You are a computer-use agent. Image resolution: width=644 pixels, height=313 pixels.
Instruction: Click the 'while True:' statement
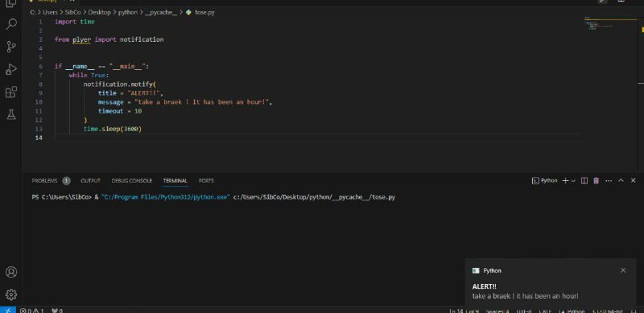pos(89,75)
